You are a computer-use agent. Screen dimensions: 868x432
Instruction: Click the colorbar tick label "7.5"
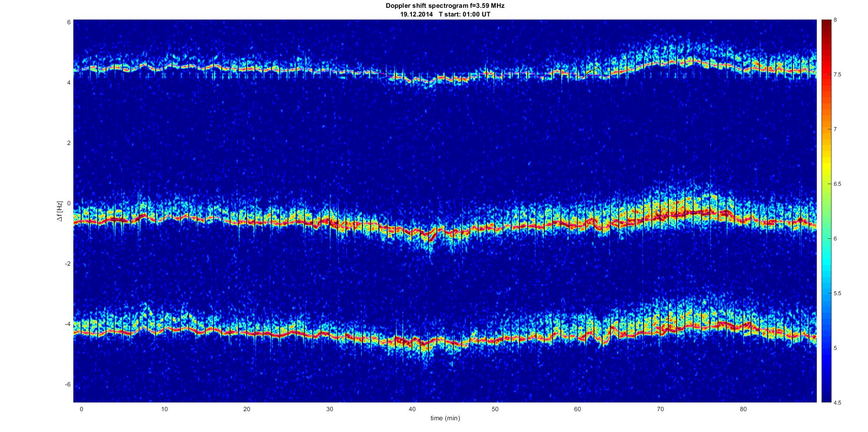837,75
